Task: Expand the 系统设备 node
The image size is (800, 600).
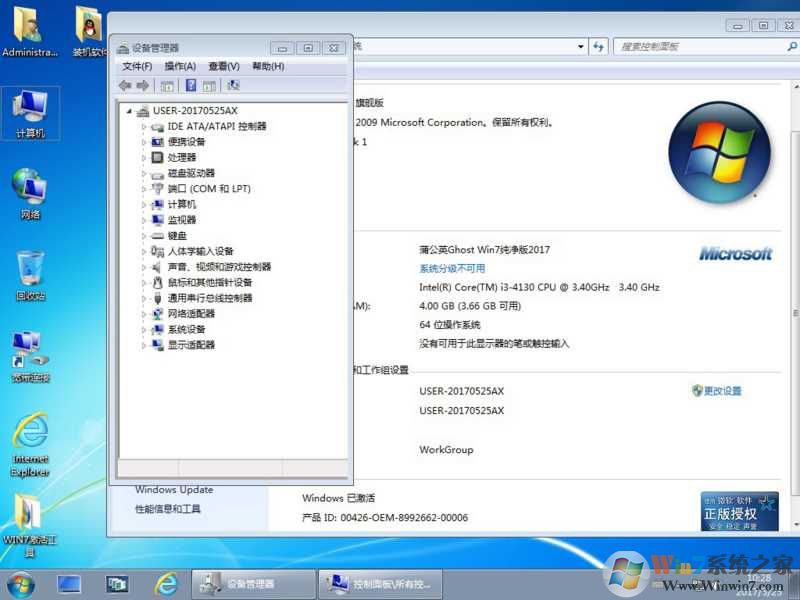Action: [x=144, y=330]
